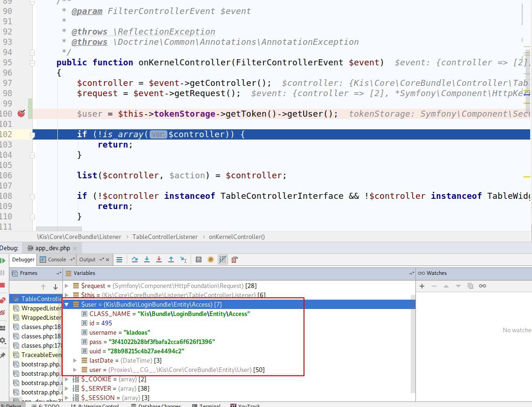Toggle the fold marker on line 102
The image size is (532, 407).
32,135
